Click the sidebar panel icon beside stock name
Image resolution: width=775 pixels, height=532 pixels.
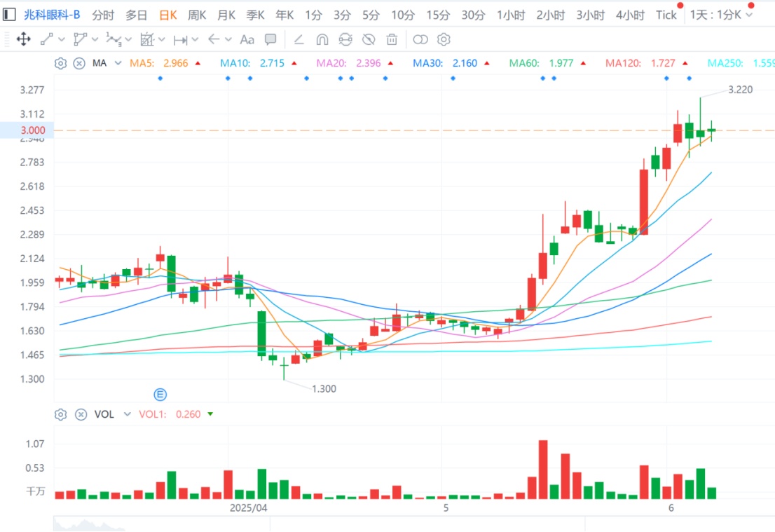[10, 15]
